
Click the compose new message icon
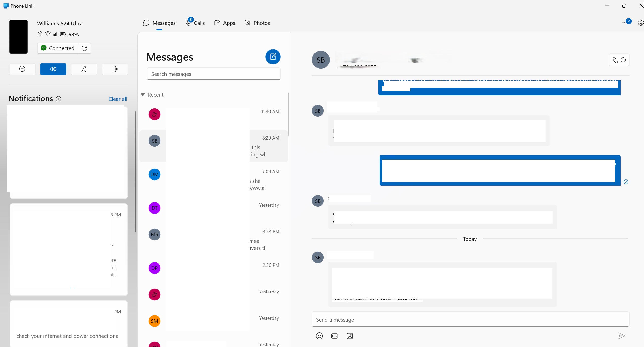273,57
